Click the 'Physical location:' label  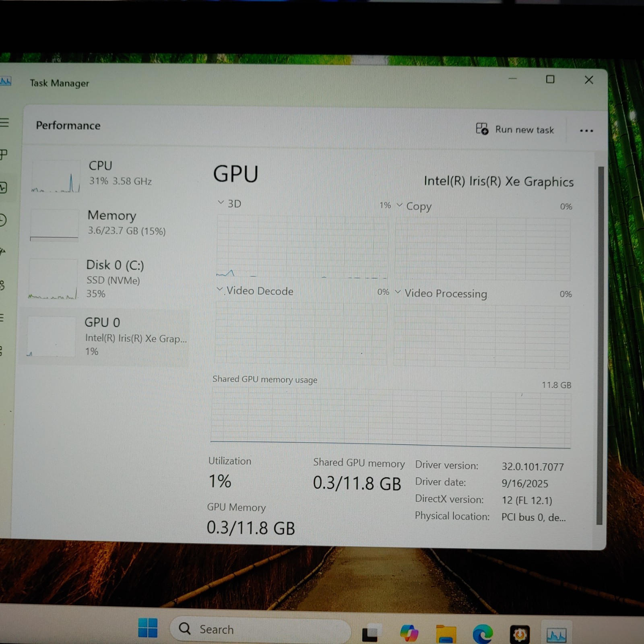click(x=452, y=516)
